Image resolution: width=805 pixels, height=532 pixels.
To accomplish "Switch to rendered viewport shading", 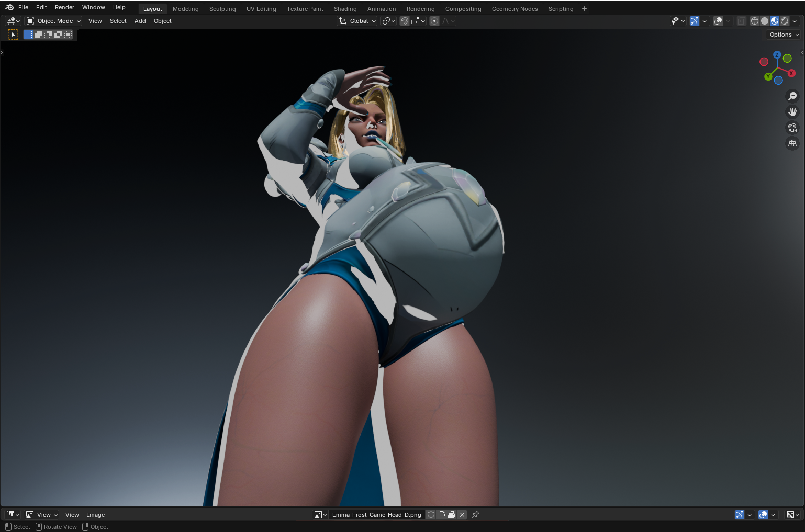I will 785,21.
